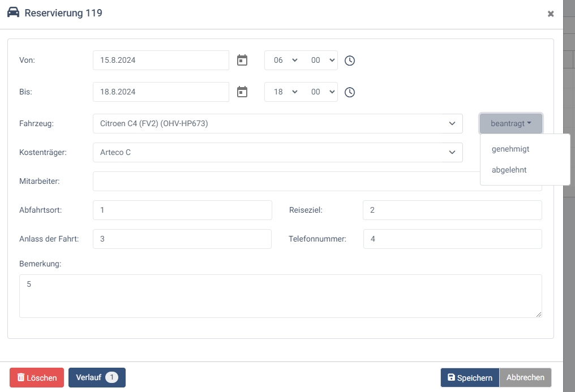Open the Bis hour dropdown showing 18
The width and height of the screenshot is (575, 392).
coord(285,92)
